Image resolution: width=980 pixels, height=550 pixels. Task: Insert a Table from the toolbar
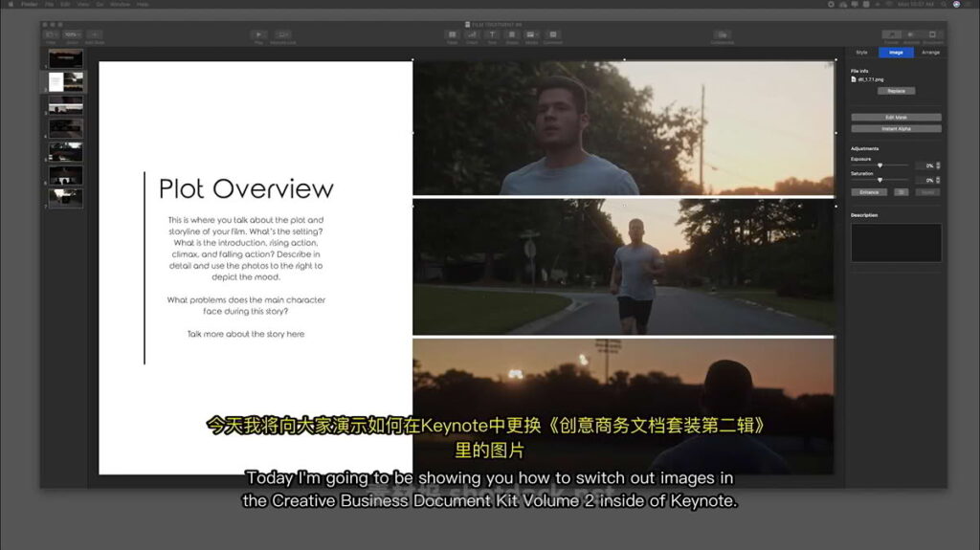452,35
